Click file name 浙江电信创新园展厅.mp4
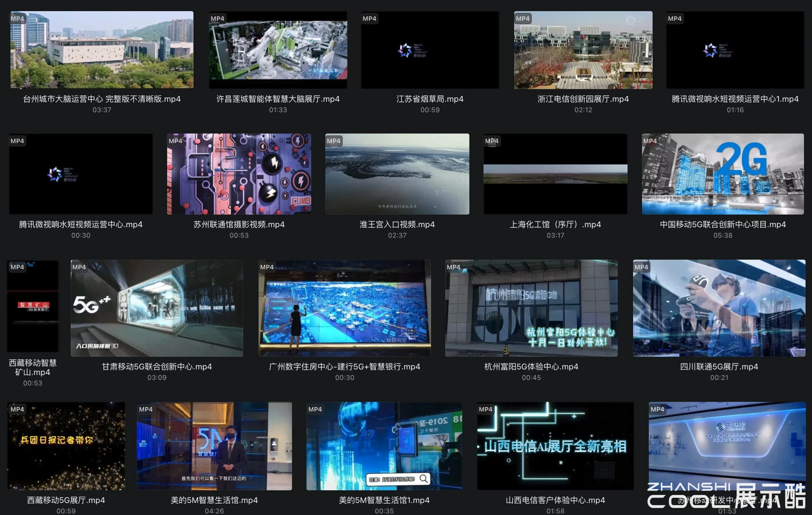 coord(583,99)
